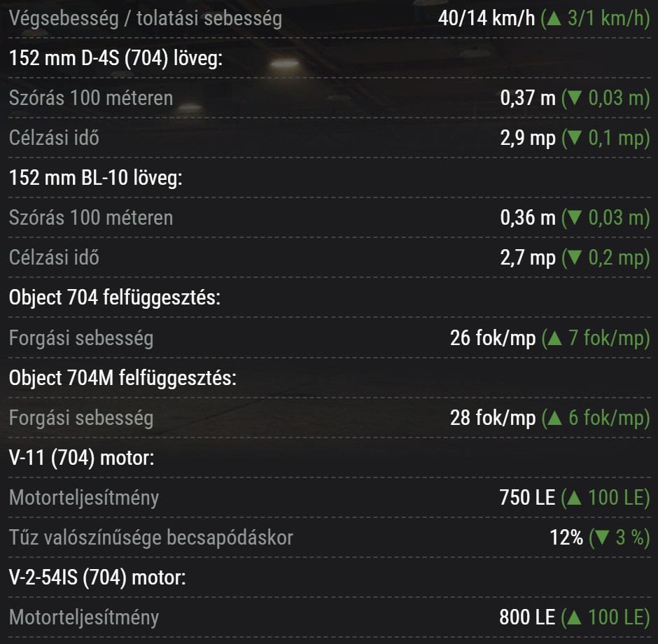
Task: Click Végsebesség / tolatási sebesség label
Action: [146, 18]
